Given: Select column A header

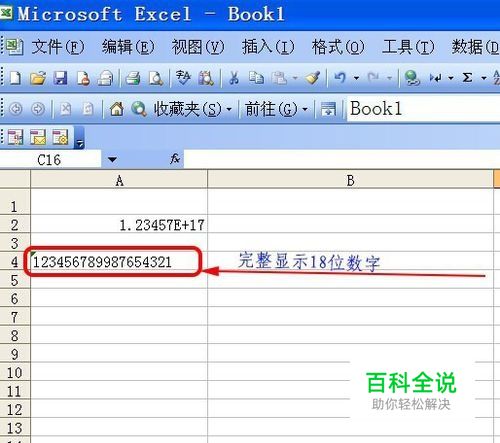Looking at the screenshot, I should (x=119, y=180).
